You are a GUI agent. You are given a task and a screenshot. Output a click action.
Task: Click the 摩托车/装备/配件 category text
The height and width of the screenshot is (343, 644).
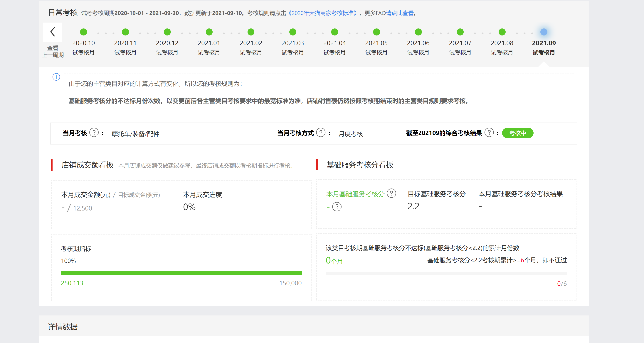135,134
